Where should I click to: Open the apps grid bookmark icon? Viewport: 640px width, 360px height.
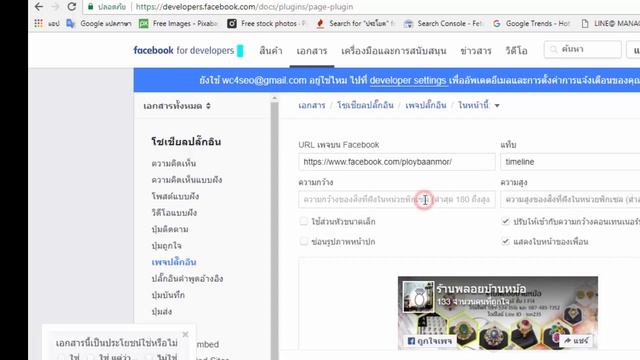point(38,24)
